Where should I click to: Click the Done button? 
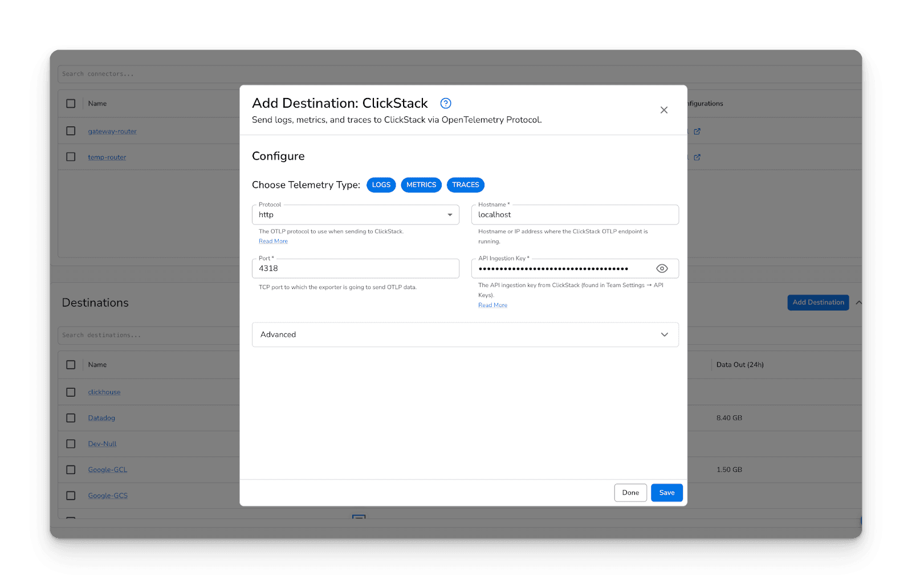(630, 493)
